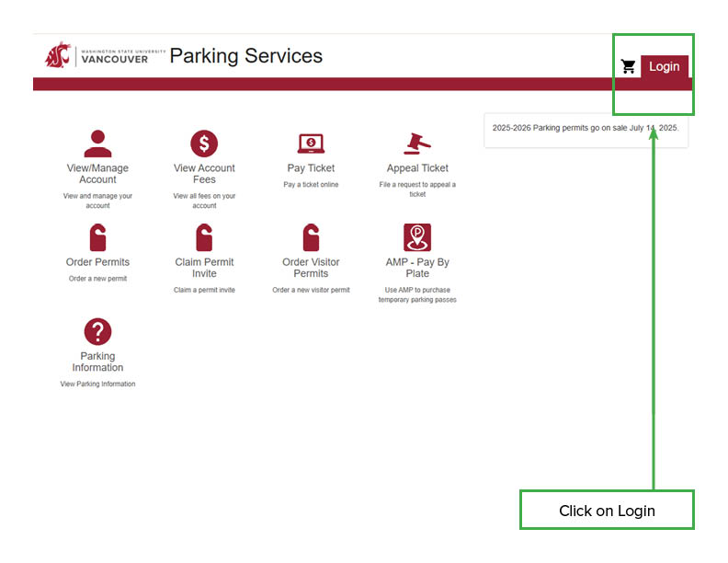Go to View Account Fees link
Screen dimensions: 728x563
coord(204,174)
